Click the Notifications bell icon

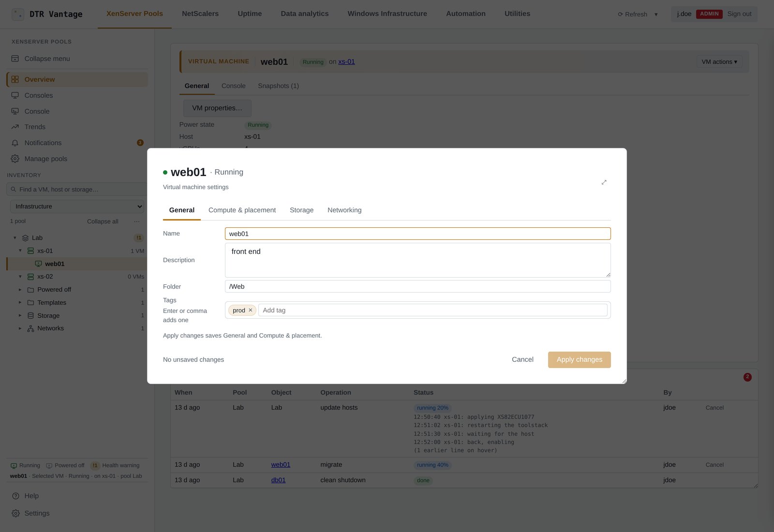click(15, 143)
